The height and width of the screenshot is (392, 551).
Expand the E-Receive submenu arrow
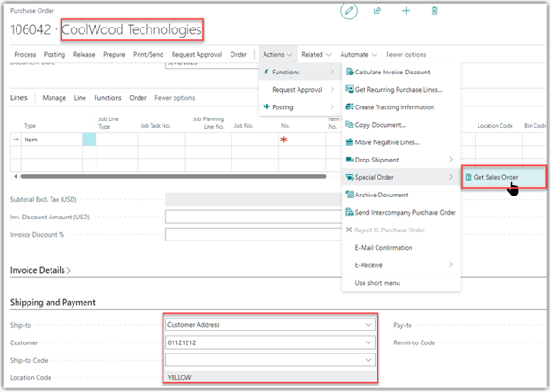pos(451,264)
